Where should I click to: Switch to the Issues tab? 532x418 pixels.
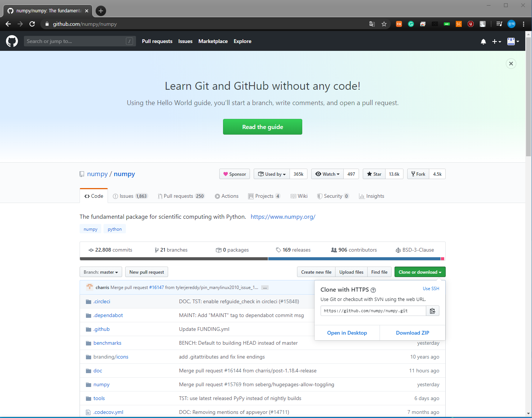[x=130, y=196]
